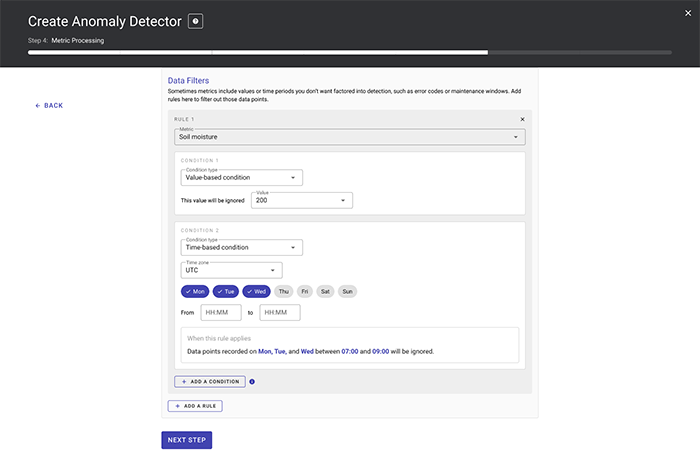Open the help icon beside Create Anomaly Detector

pyautogui.click(x=196, y=21)
